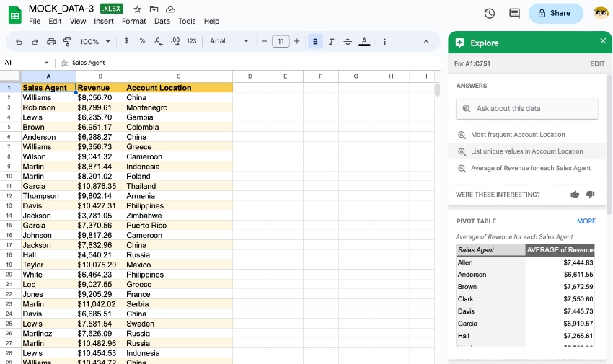Open the Format menu
This screenshot has width=613, height=364.
(133, 21)
